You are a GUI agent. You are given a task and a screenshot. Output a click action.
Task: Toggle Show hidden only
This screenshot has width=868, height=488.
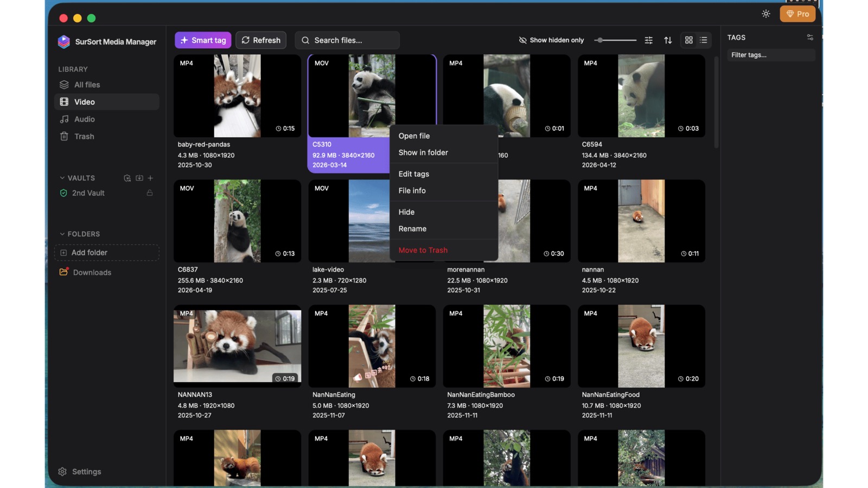(551, 40)
